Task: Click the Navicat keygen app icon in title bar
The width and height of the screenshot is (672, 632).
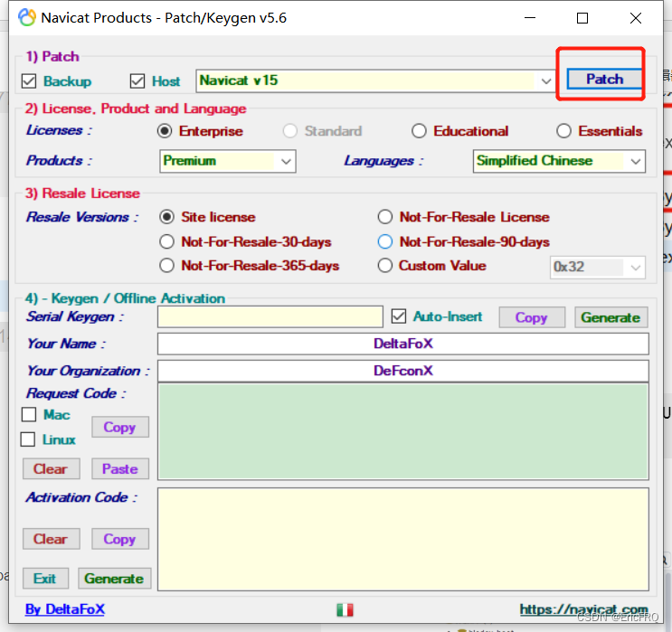Action: [x=26, y=17]
